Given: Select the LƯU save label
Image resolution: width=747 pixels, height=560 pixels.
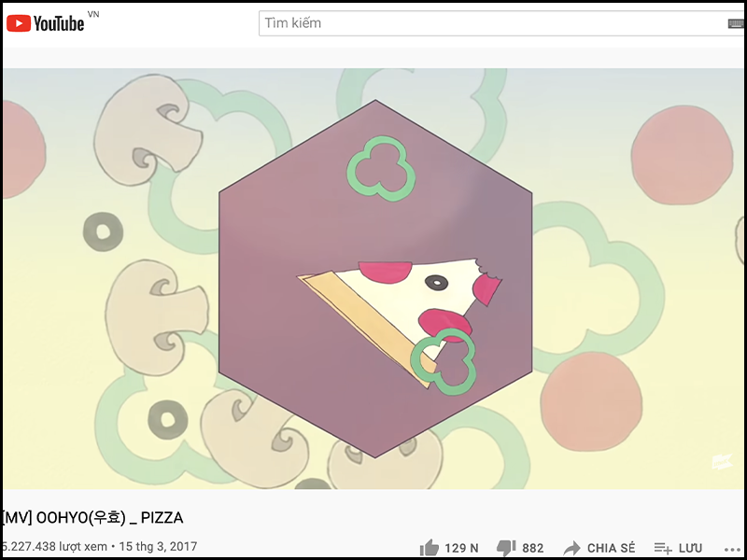Looking at the screenshot, I should [690, 548].
